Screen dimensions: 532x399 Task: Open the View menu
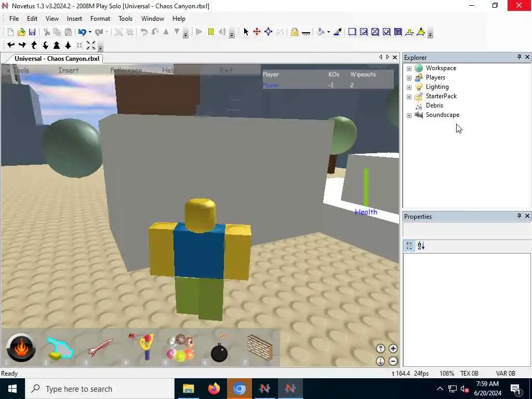pos(52,19)
